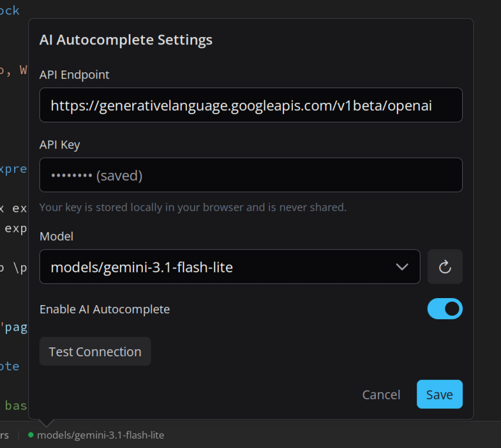501x448 pixels.
Task: Save the autocomplete settings
Action: [x=440, y=394]
